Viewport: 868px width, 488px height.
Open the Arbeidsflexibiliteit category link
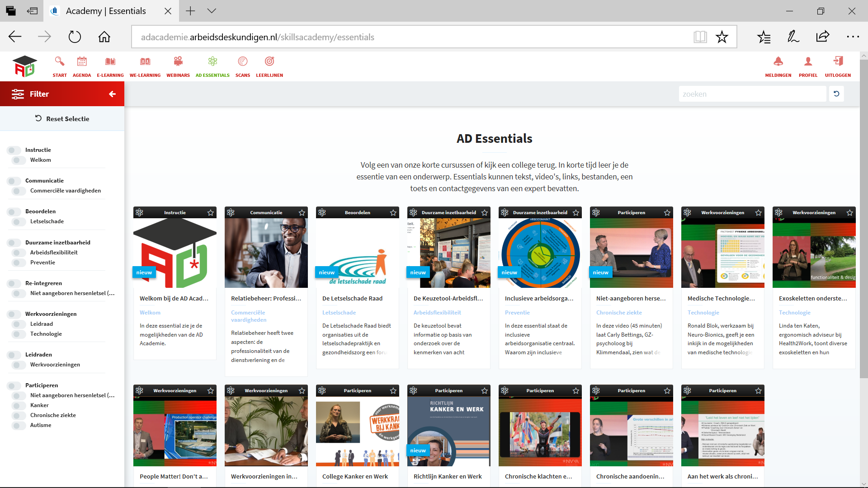click(x=437, y=312)
